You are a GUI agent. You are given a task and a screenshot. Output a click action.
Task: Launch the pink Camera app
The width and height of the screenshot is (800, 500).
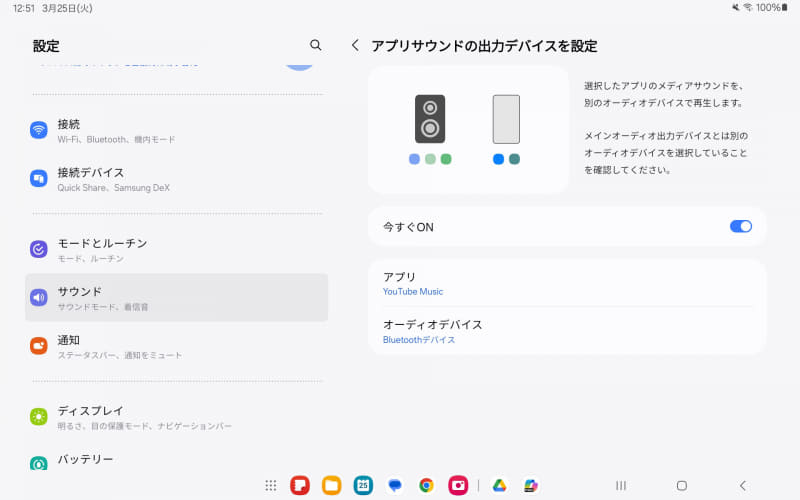[x=458, y=485]
